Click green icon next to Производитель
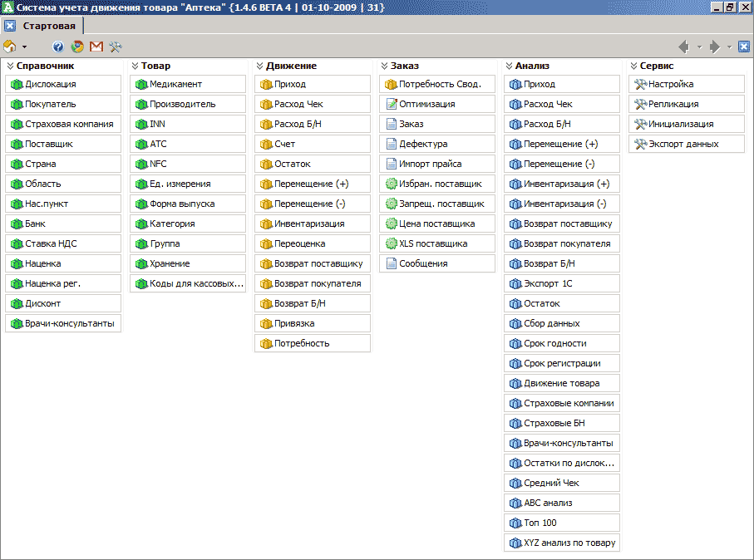 tap(141, 105)
